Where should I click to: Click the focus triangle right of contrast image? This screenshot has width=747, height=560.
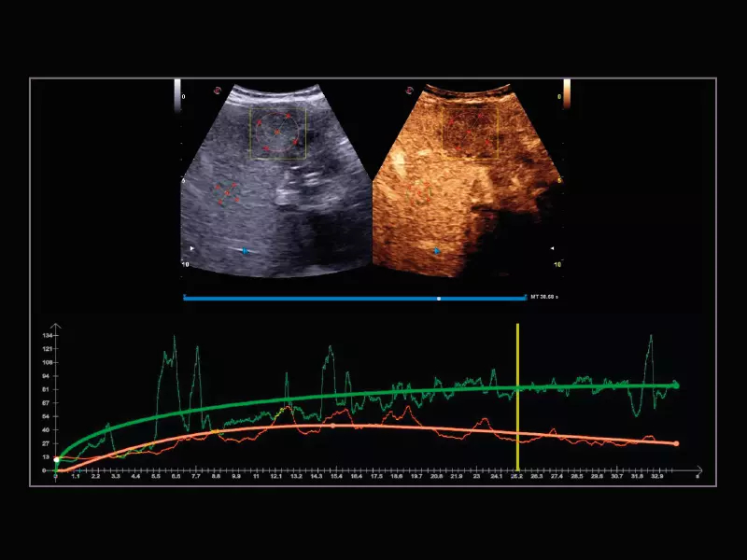coord(554,248)
